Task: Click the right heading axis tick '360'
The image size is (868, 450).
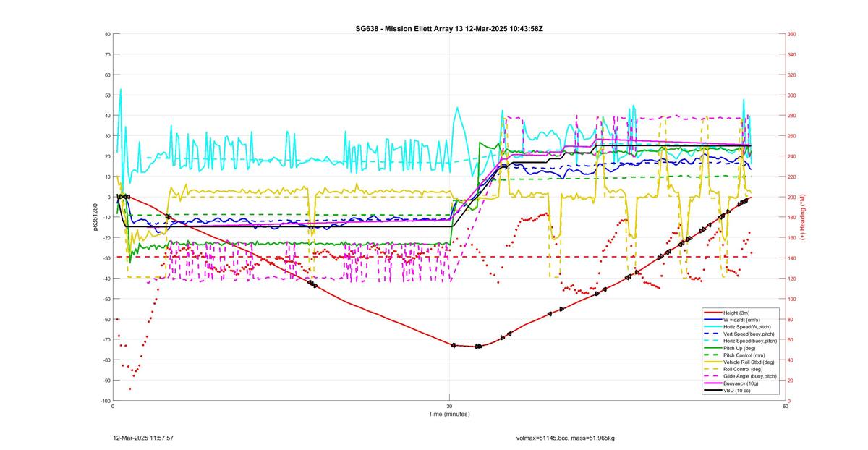Action: tap(792, 34)
